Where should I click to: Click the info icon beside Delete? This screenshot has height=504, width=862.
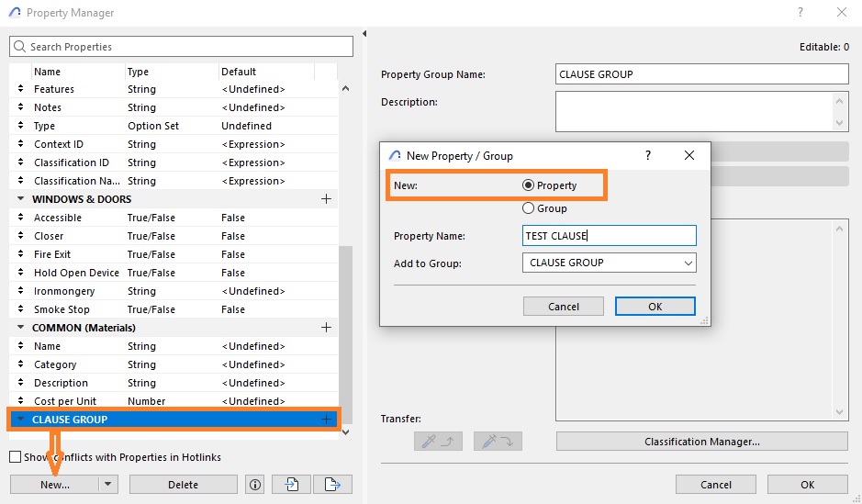255,484
